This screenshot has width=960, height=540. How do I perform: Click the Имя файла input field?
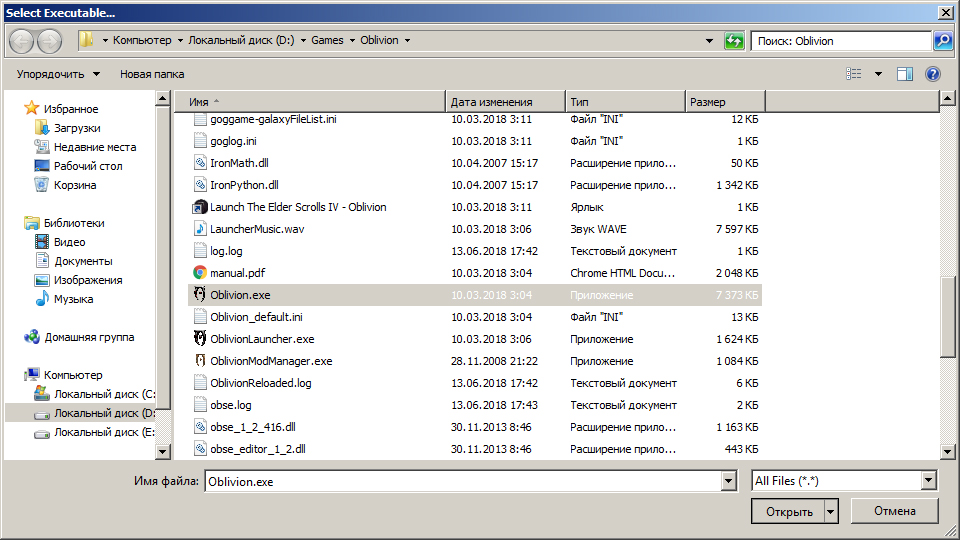tap(463, 481)
